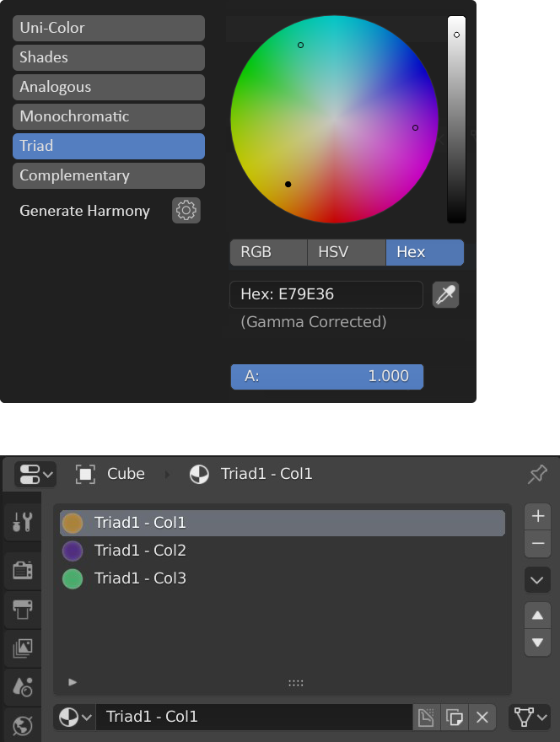Browse materials to link dropdown
The image size is (560, 742).
75,717
